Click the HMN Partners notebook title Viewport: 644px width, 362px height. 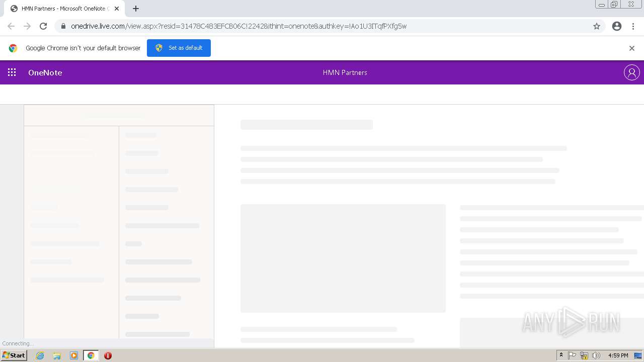tap(345, 72)
